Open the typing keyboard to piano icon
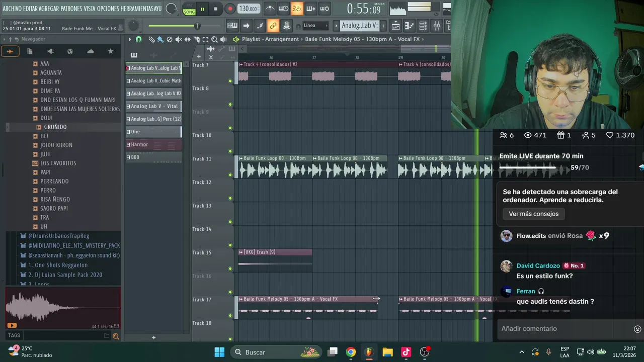This screenshot has width=644, height=362. [232, 26]
